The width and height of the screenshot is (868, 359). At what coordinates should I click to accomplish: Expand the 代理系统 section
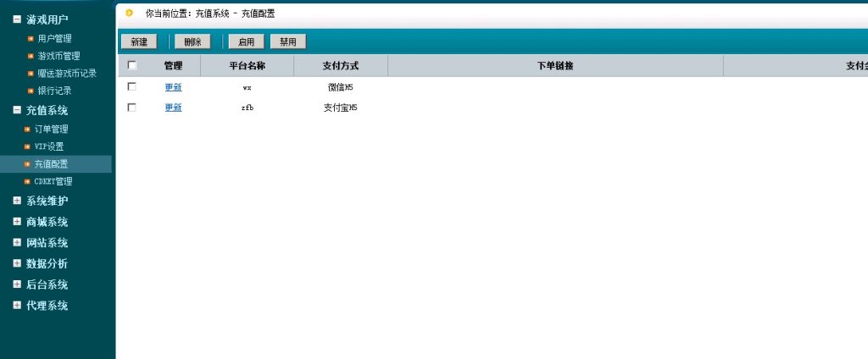click(17, 305)
